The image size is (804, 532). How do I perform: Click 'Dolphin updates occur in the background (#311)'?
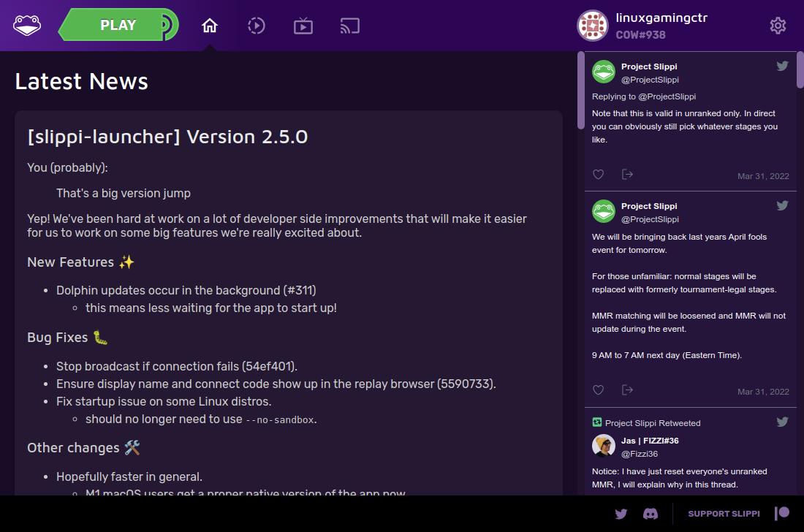click(186, 291)
